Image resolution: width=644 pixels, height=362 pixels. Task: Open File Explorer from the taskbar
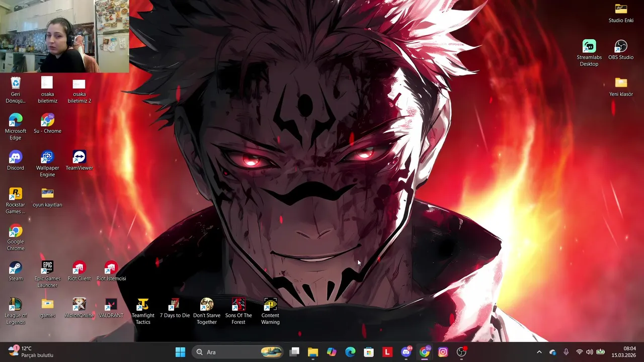[x=313, y=352]
